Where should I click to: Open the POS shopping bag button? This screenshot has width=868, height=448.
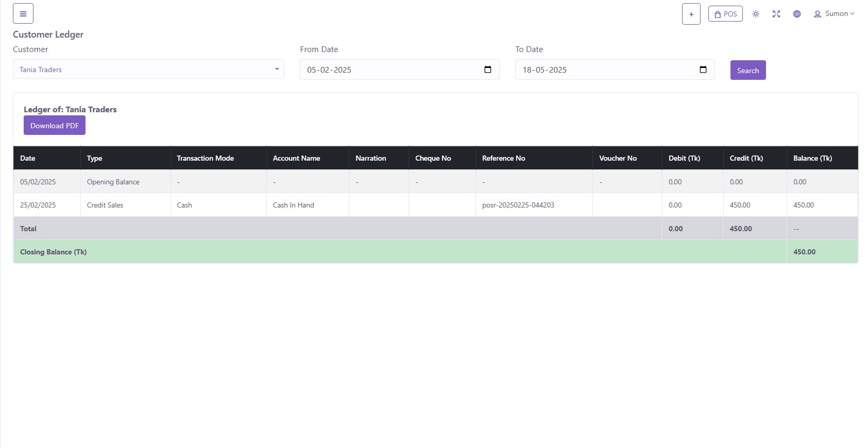(x=725, y=14)
